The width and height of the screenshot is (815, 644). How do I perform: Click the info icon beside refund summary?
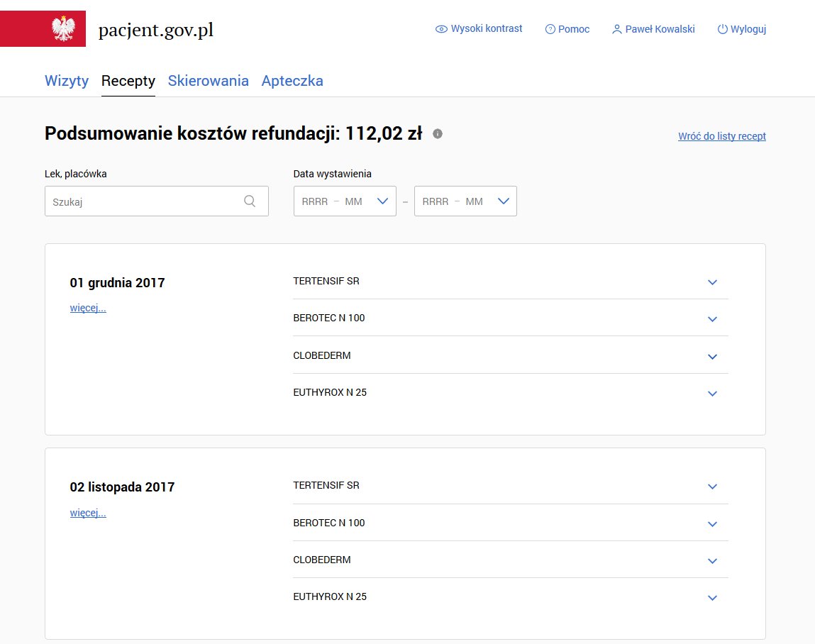click(438, 133)
